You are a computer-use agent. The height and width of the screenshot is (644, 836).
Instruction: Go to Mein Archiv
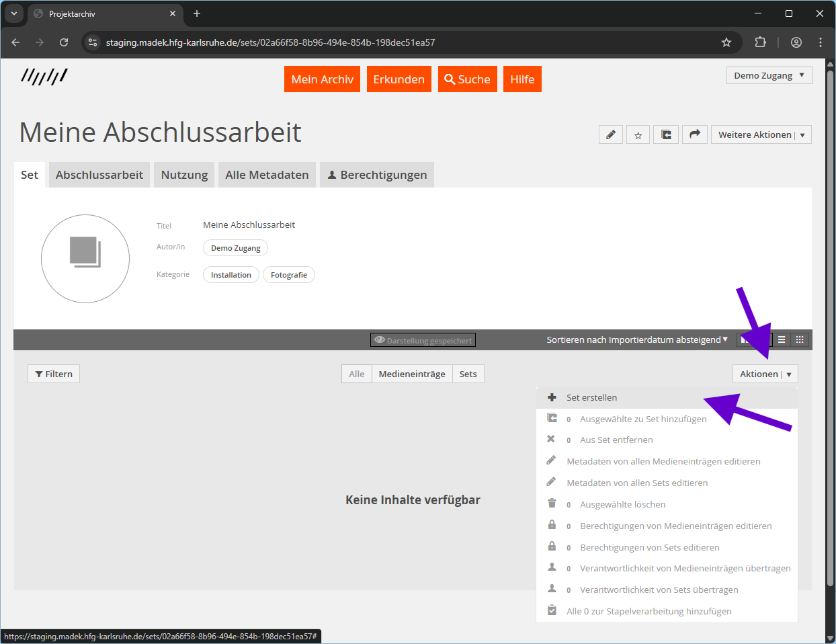click(x=322, y=79)
